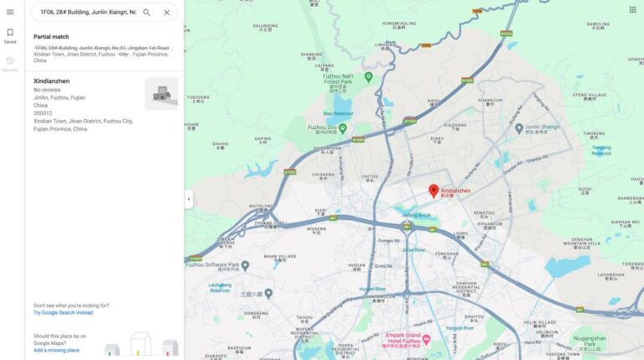Click Fuzhou Software Park label
Image resolution: width=644 pixels, height=360 pixels.
[x=216, y=266]
